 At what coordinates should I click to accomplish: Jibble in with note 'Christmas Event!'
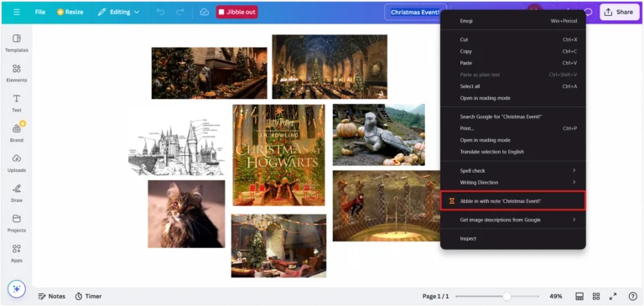pyautogui.click(x=513, y=201)
